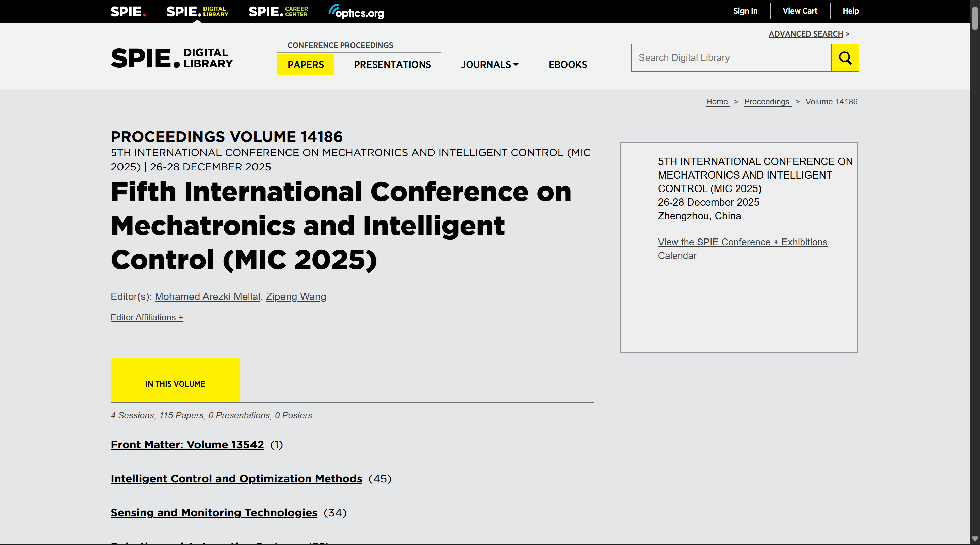Open Front Matter: Volume 13542 session
980x545 pixels.
187,444
